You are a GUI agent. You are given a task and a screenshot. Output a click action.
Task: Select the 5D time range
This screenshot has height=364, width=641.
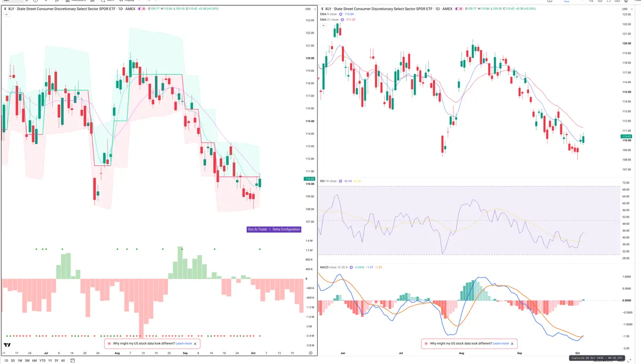(13, 361)
